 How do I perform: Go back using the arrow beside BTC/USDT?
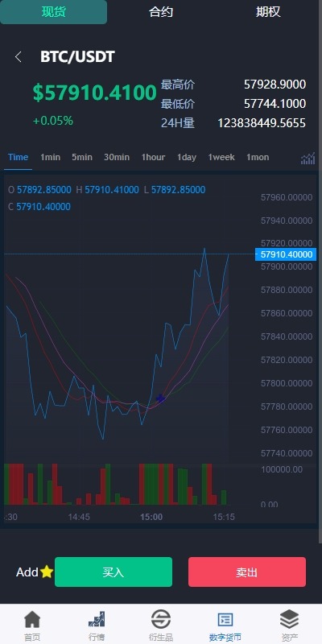point(18,57)
